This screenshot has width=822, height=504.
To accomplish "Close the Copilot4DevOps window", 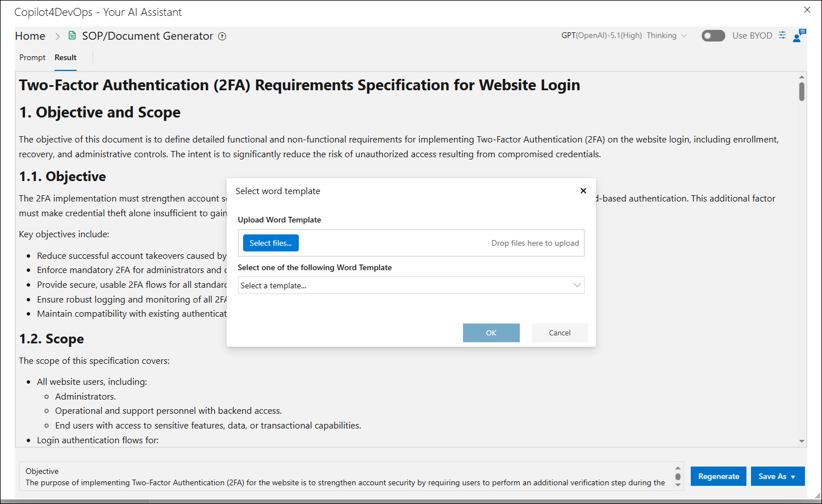I will 807,10.
